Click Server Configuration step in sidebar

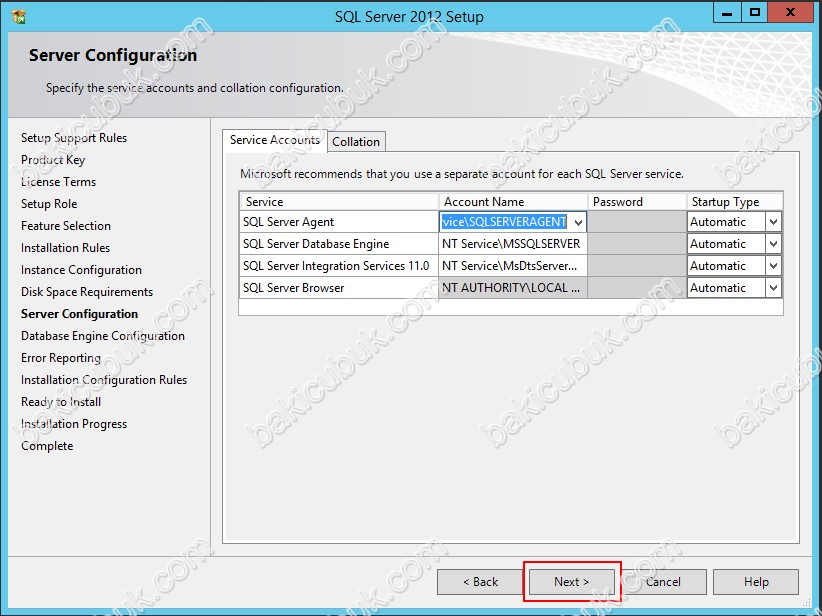(x=80, y=314)
